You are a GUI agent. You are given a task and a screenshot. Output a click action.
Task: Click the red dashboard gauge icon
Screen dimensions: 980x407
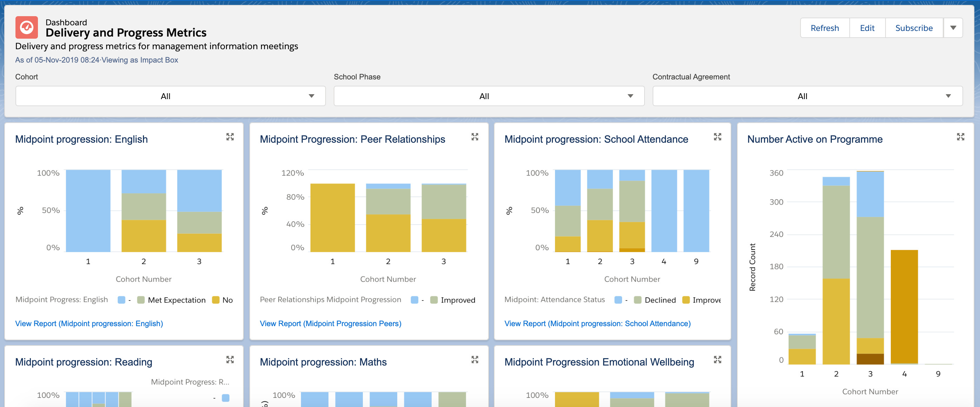click(x=27, y=27)
